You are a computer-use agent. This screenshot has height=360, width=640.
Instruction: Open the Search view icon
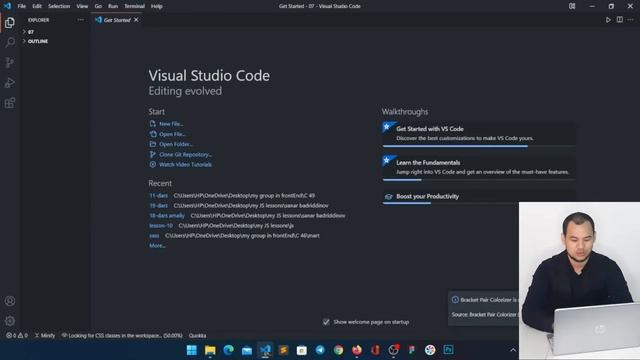point(10,42)
